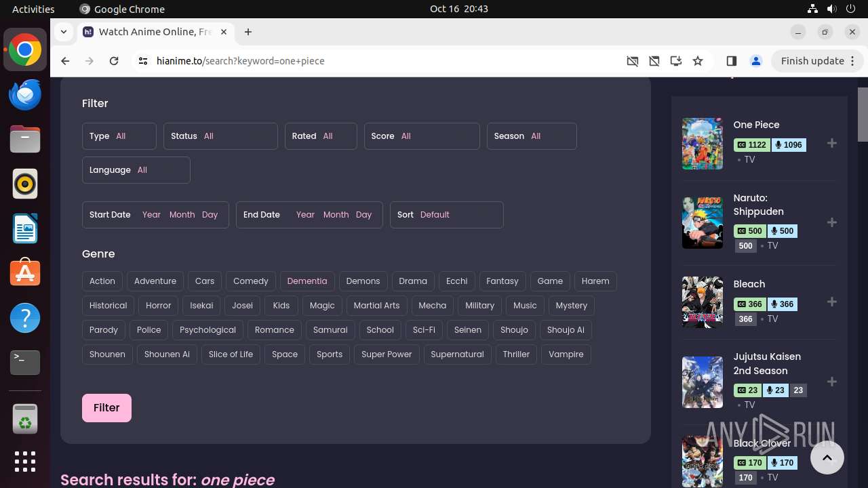Open the Rated filter dropdown

(x=321, y=136)
